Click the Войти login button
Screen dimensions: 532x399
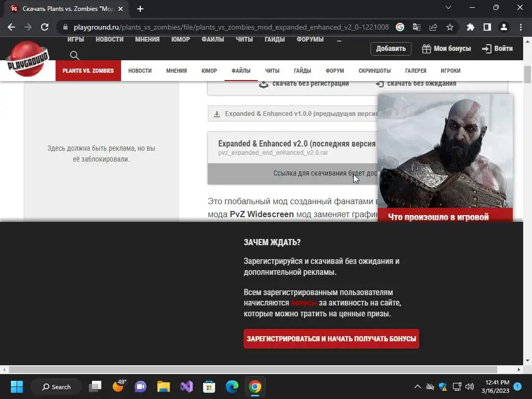point(497,48)
